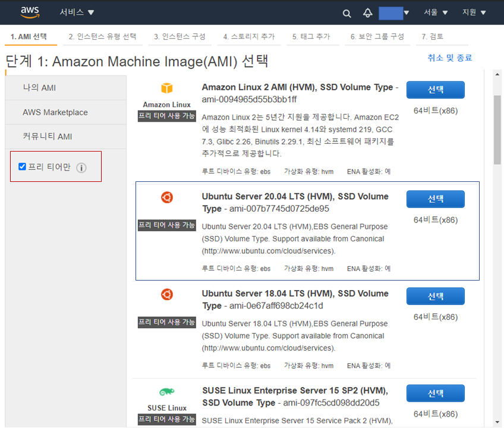
Task: Click info icon next to 프리 티어만
Action: (x=81, y=168)
